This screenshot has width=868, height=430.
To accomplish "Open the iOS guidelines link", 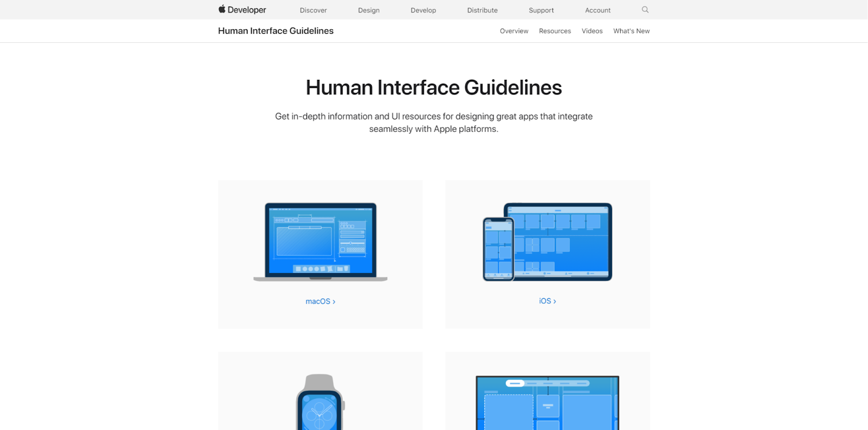I will click(547, 301).
